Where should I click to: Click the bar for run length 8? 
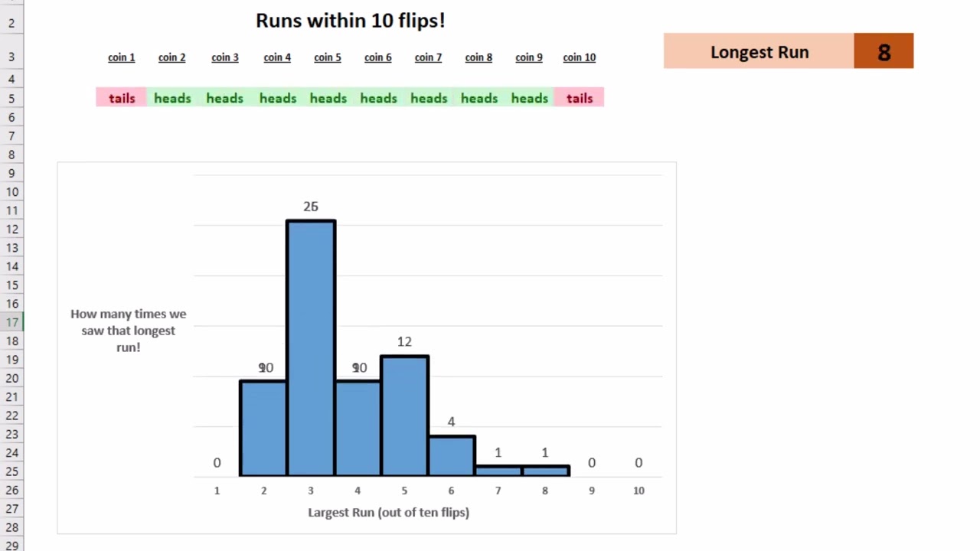click(545, 471)
